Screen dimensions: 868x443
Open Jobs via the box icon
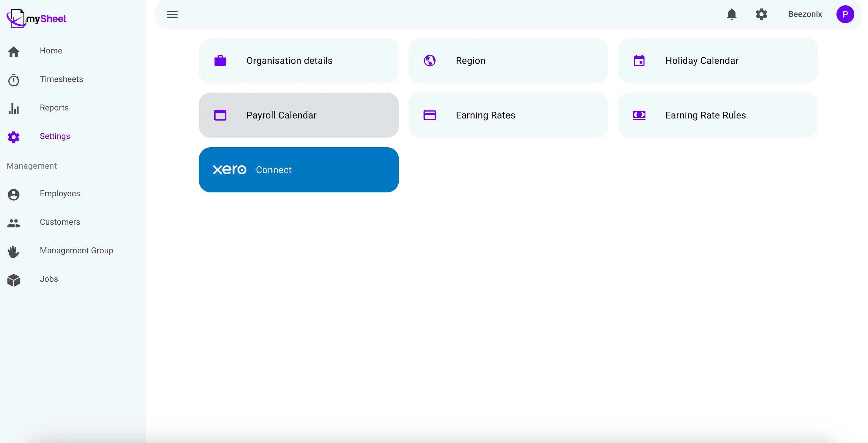(14, 280)
